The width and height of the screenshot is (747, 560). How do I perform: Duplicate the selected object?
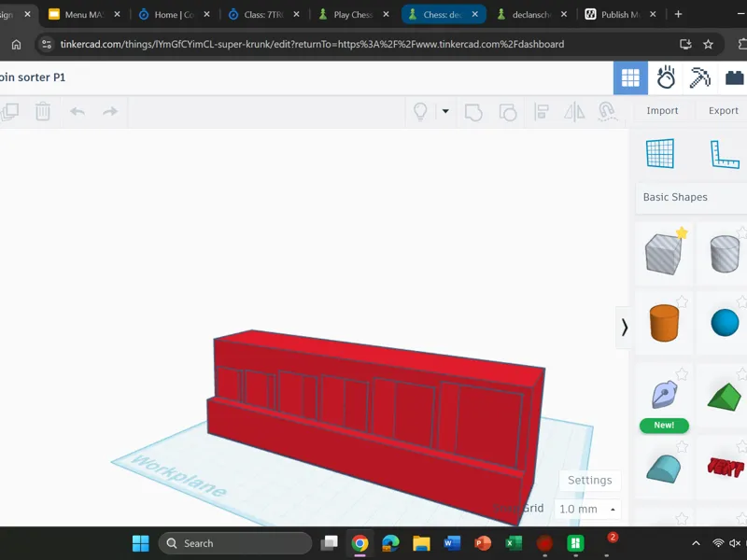click(9, 112)
